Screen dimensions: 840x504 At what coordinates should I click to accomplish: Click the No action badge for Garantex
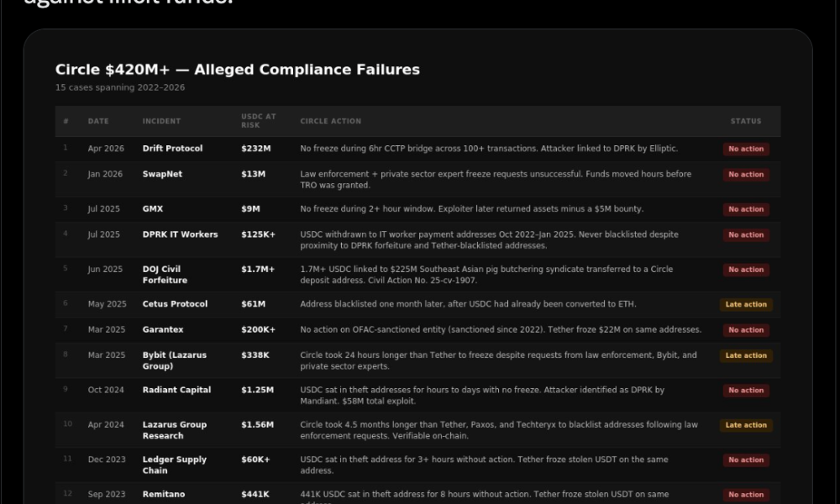[746, 331]
